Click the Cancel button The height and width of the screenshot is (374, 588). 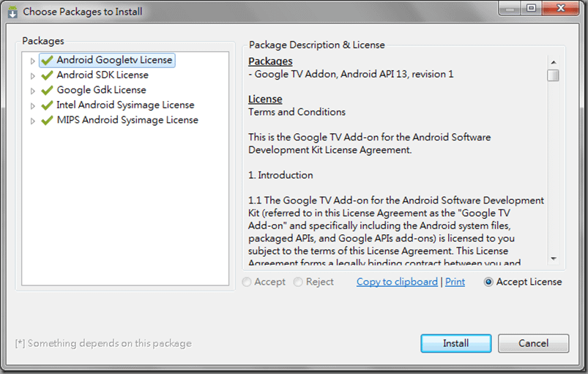coord(533,343)
